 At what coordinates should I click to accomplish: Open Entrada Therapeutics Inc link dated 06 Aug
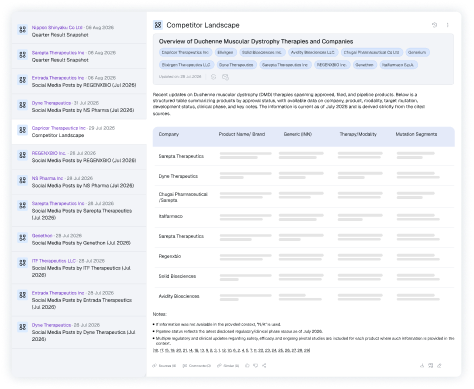(58, 78)
